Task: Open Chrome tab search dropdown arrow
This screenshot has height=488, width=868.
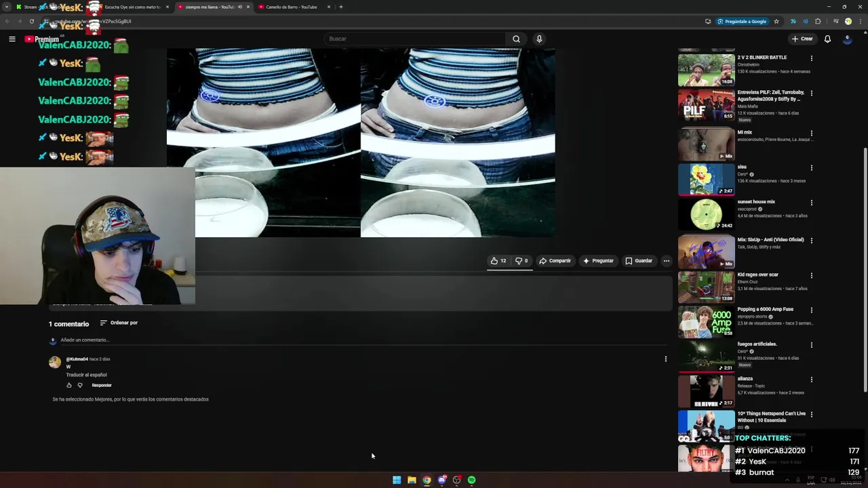Action: click(x=6, y=7)
